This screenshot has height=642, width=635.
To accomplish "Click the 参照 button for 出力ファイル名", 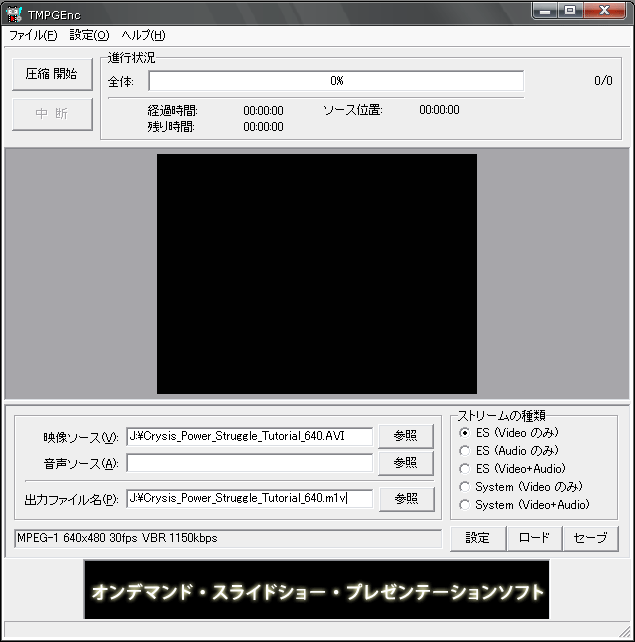I will pos(405,498).
